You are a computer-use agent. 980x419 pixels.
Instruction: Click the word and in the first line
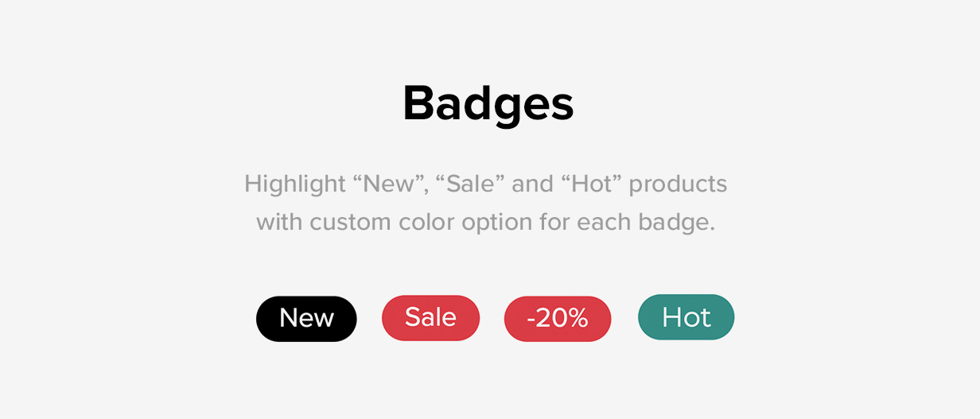(x=532, y=184)
